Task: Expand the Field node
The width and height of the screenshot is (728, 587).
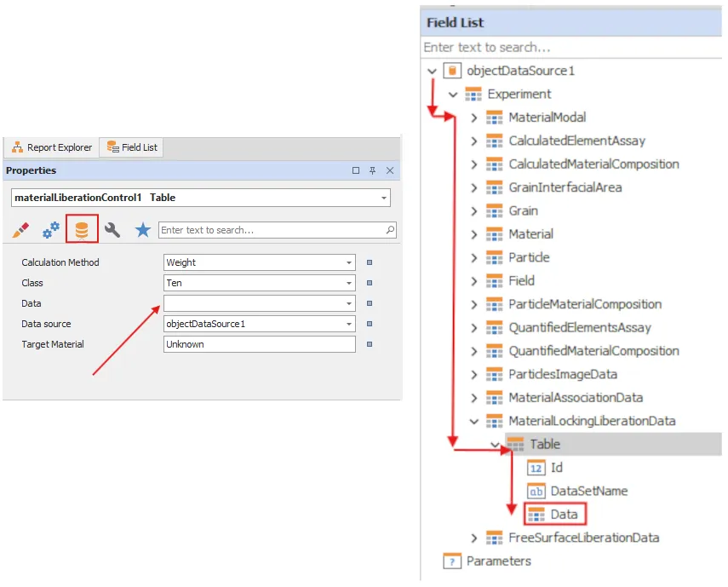Action: pos(474,281)
